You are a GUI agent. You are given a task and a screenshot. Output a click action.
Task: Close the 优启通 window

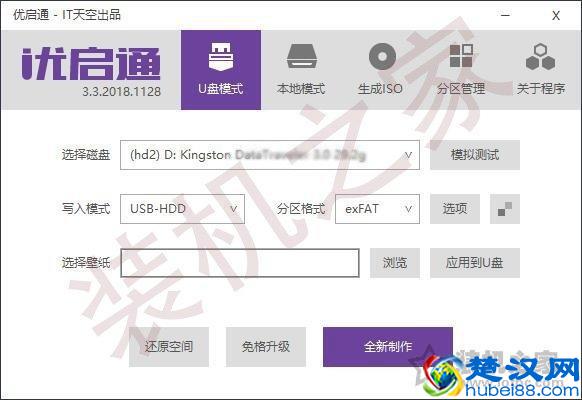click(x=556, y=16)
